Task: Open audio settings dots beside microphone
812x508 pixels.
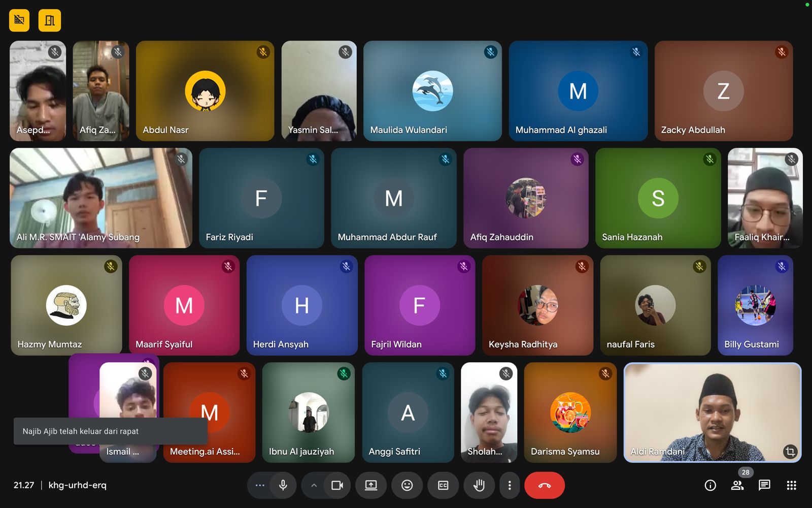Action: point(260,485)
